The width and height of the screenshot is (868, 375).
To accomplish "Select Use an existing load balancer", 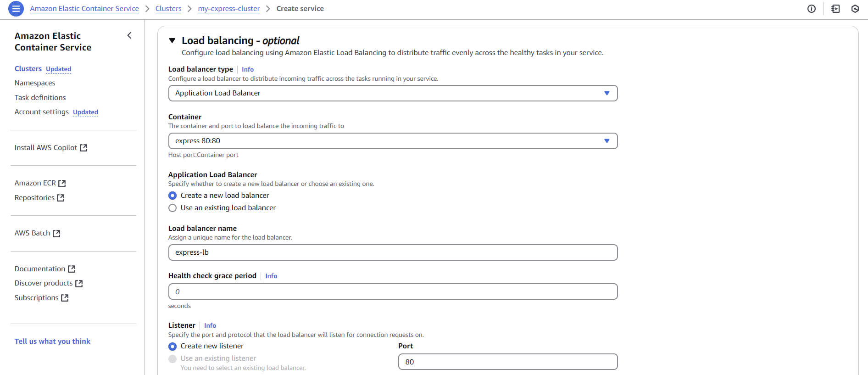I will pos(172,208).
